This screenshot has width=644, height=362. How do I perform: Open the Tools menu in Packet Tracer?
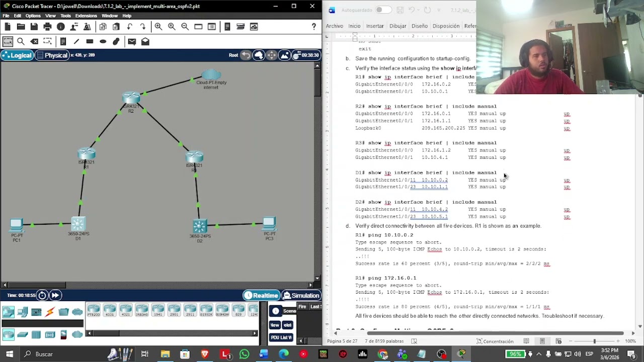tap(65, 16)
